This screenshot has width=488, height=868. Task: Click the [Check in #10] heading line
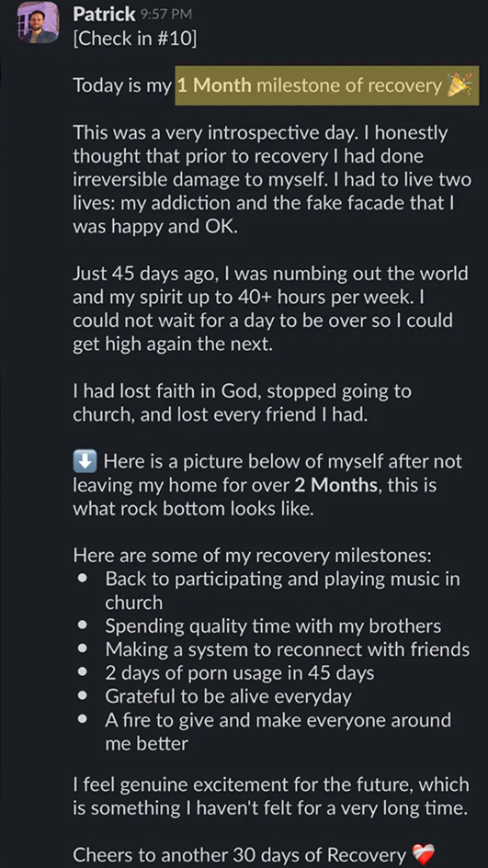[x=134, y=40]
